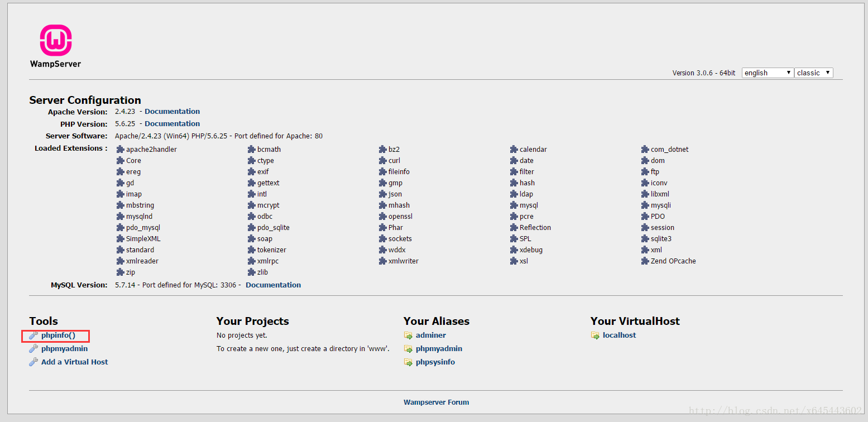Click the Apache version number 2.4.23
868x422 pixels.
coord(125,112)
